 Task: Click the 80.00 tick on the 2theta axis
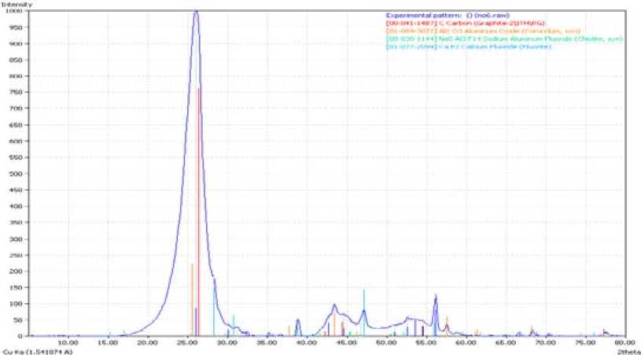tap(625, 342)
